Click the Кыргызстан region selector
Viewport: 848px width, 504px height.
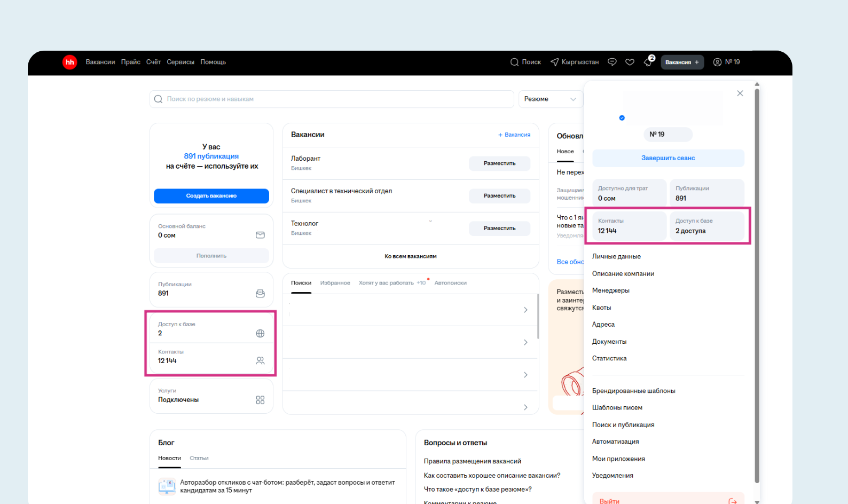pyautogui.click(x=575, y=62)
